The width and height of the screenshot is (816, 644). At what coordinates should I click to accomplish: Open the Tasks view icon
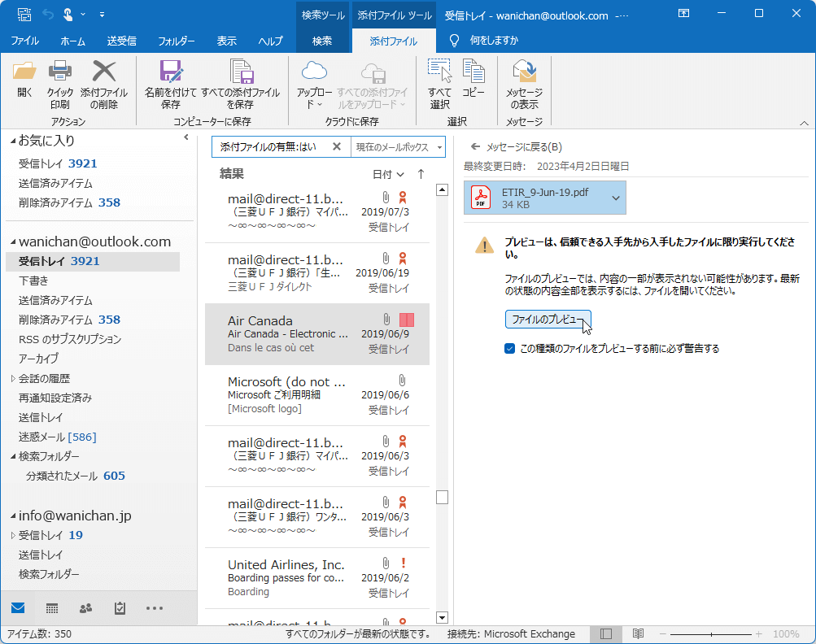(x=120, y=607)
